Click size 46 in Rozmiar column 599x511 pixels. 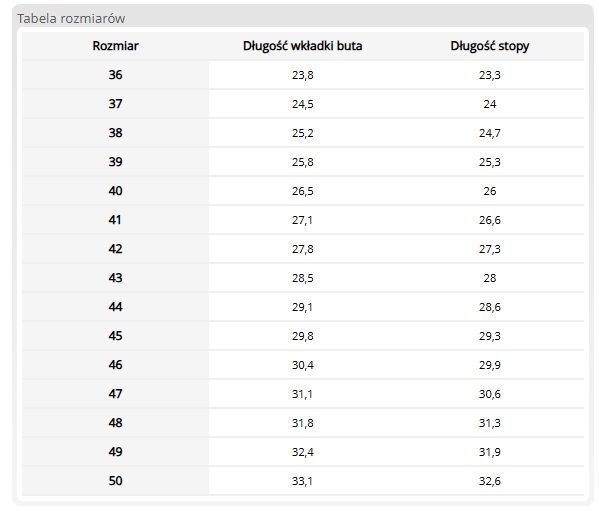tap(115, 365)
